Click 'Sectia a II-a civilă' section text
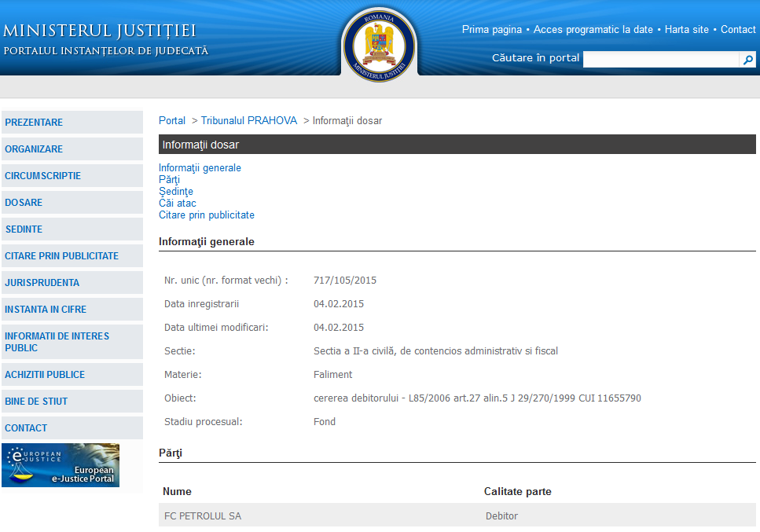This screenshot has width=760, height=532. coord(435,350)
